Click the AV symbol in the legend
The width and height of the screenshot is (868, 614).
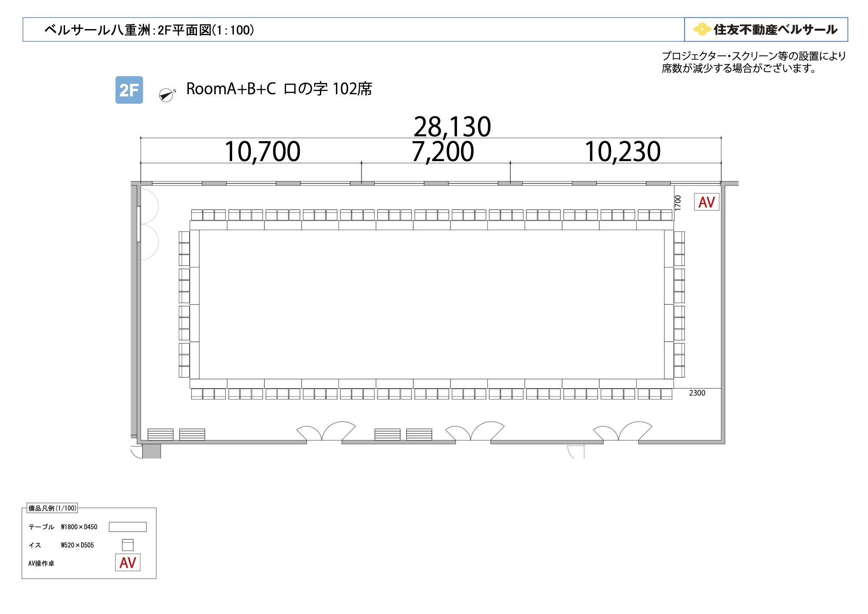click(128, 562)
